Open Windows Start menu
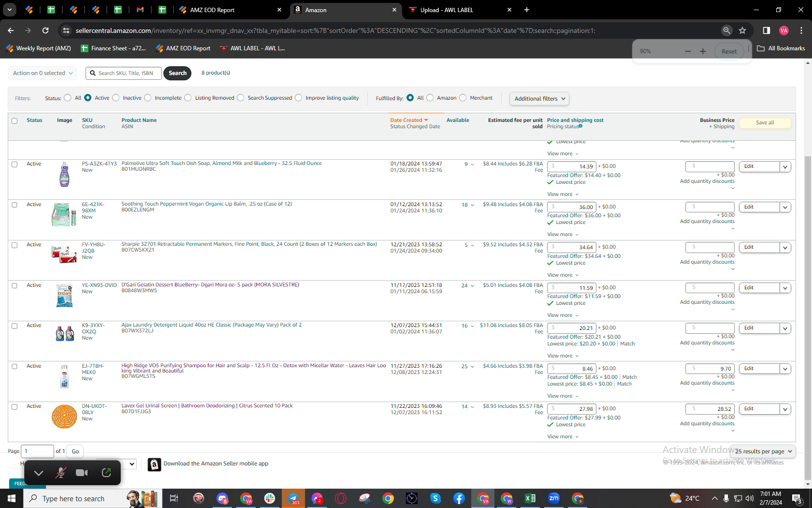The width and height of the screenshot is (812, 508). 12,498
